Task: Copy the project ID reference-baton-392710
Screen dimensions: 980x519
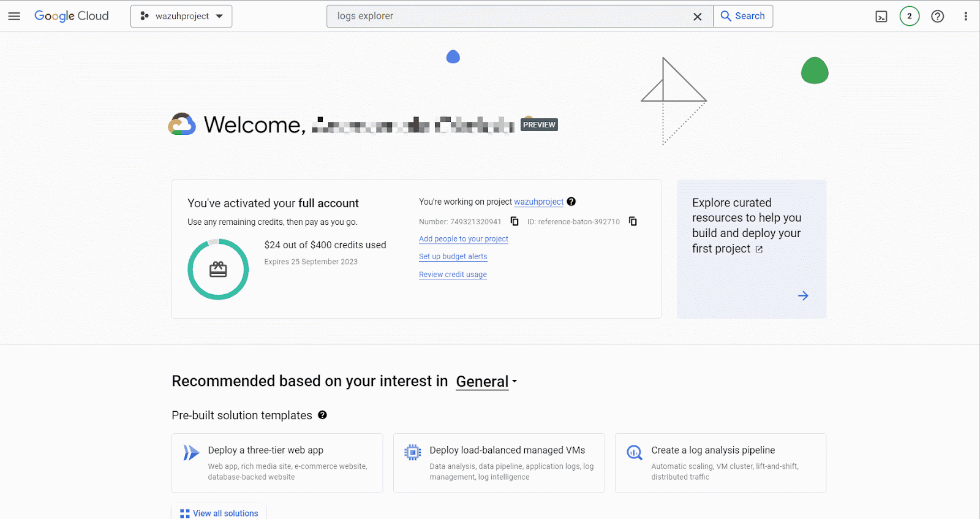Action: [633, 221]
